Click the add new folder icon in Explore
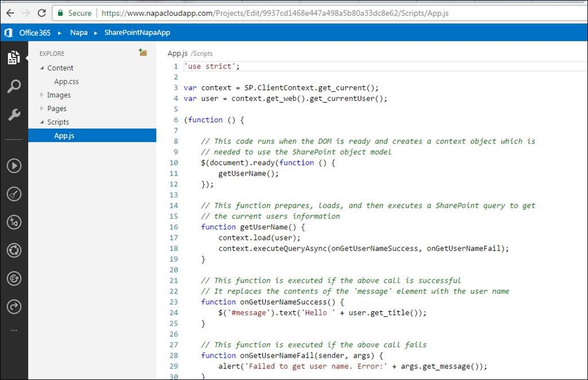The image size is (588, 380). point(142,52)
